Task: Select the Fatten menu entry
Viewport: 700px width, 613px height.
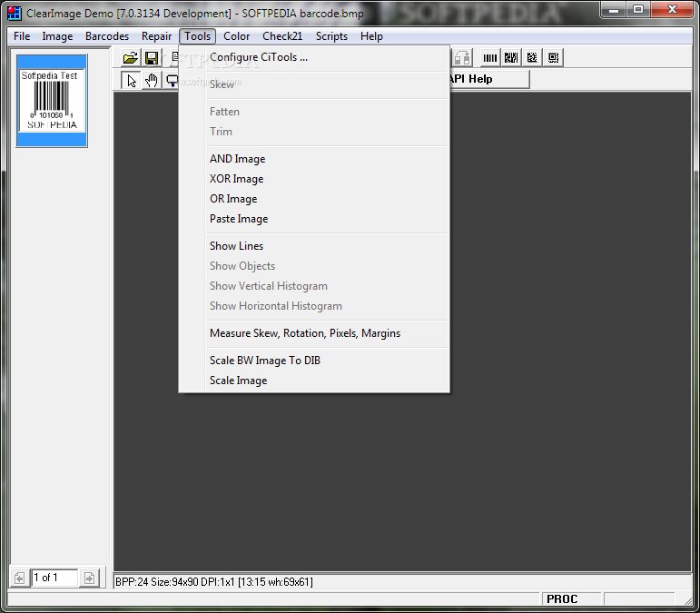Action: pos(314,112)
